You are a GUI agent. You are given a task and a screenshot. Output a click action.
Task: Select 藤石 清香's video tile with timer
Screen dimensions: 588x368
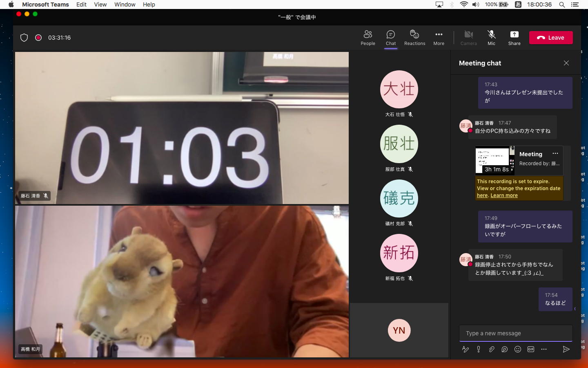(182, 128)
